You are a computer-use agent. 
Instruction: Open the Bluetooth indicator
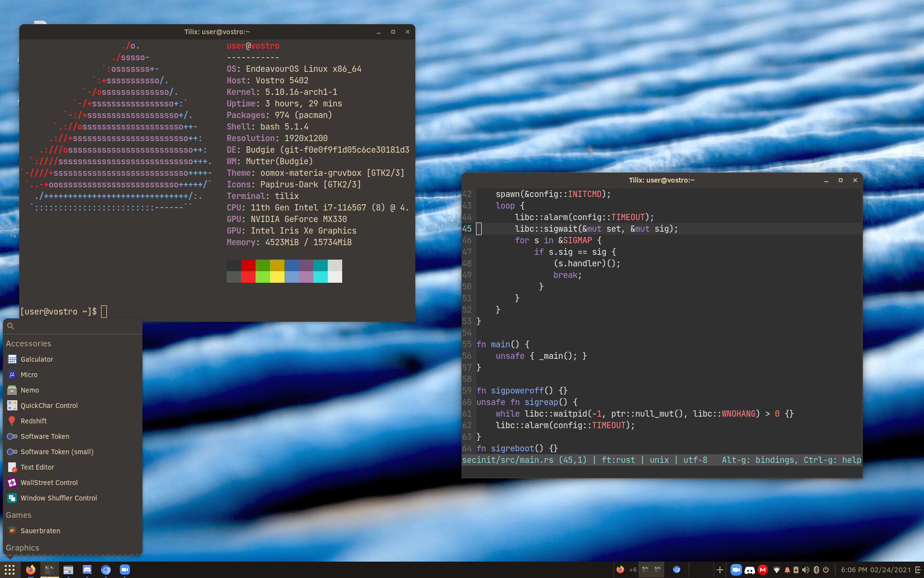coord(816,570)
